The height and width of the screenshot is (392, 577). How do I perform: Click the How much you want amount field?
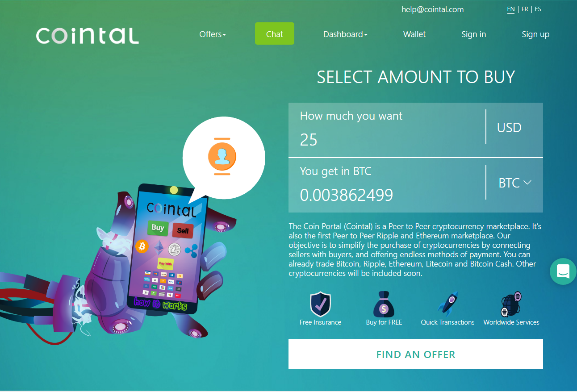point(387,130)
